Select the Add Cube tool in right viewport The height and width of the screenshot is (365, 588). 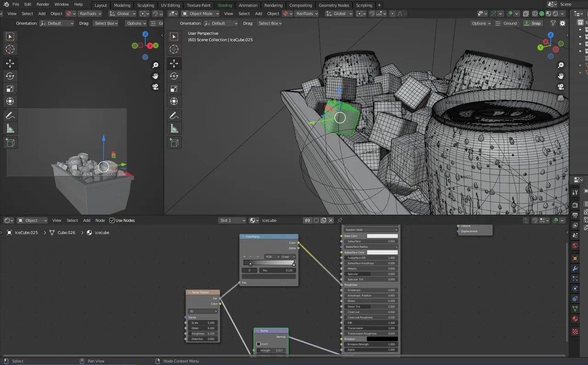(x=174, y=143)
